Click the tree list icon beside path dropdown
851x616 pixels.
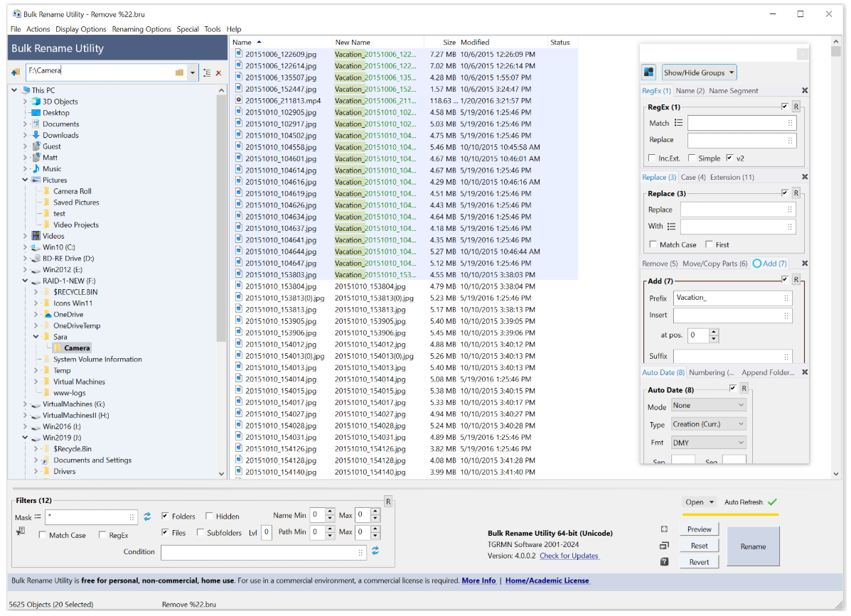[x=207, y=72]
